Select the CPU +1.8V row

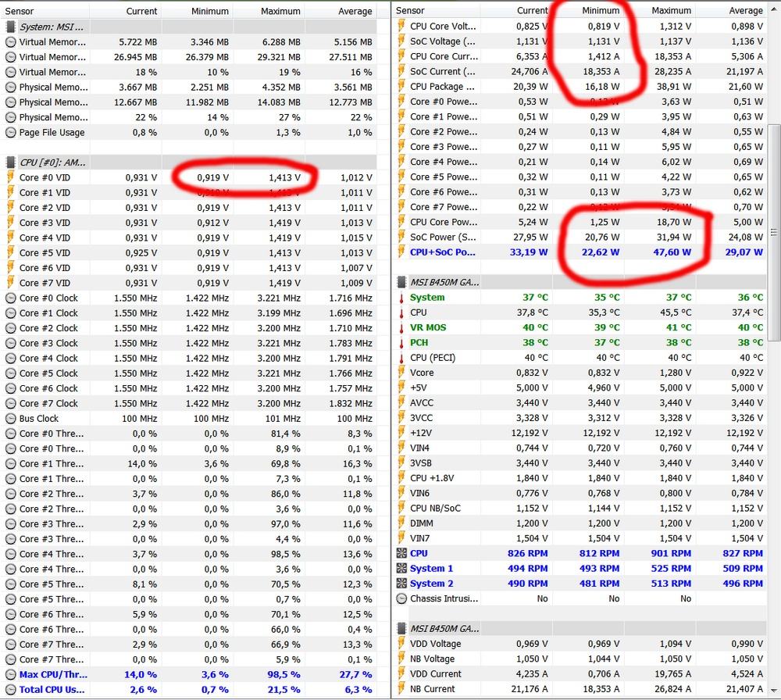tap(580, 478)
